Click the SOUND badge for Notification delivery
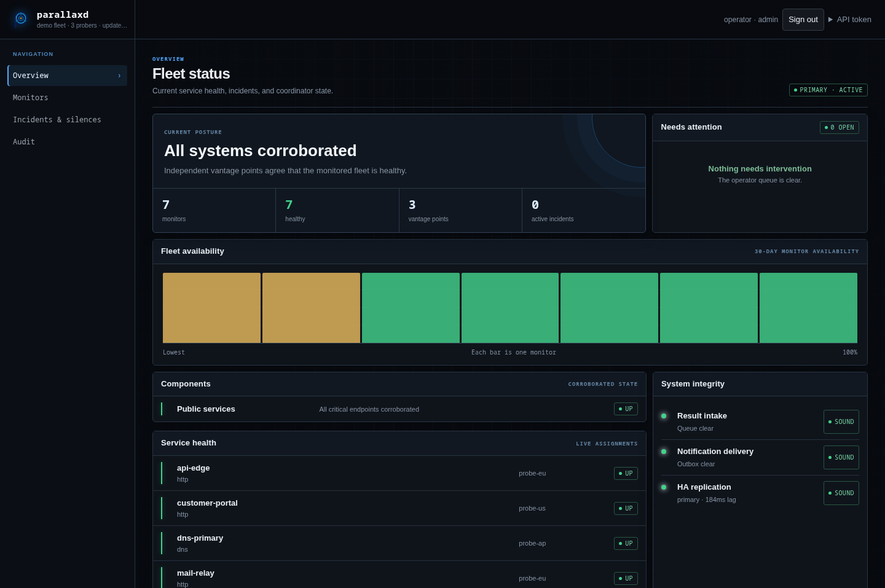Screen dimensions: 885x588 (x=841, y=458)
